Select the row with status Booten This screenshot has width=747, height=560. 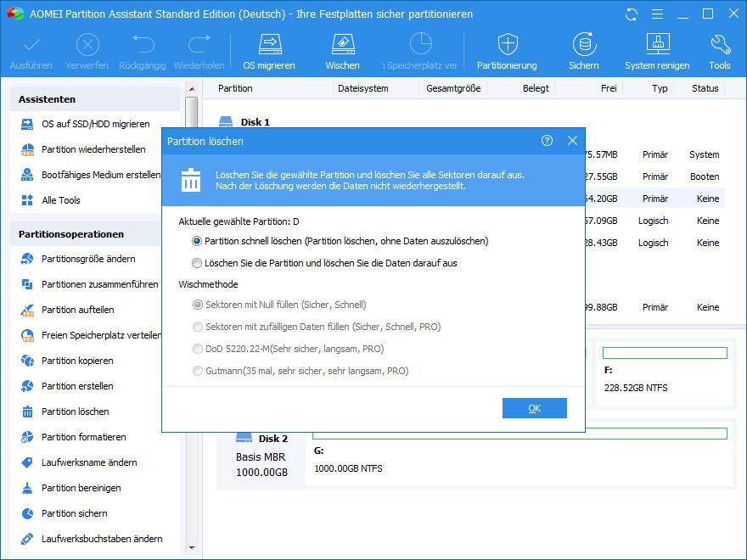(655, 176)
